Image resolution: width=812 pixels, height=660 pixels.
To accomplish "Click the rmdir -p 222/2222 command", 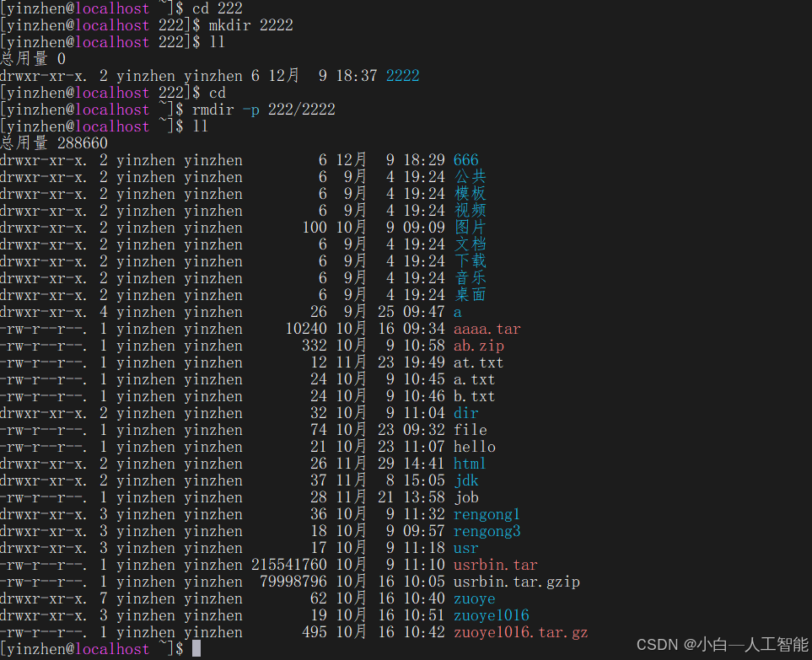I will pos(264,110).
